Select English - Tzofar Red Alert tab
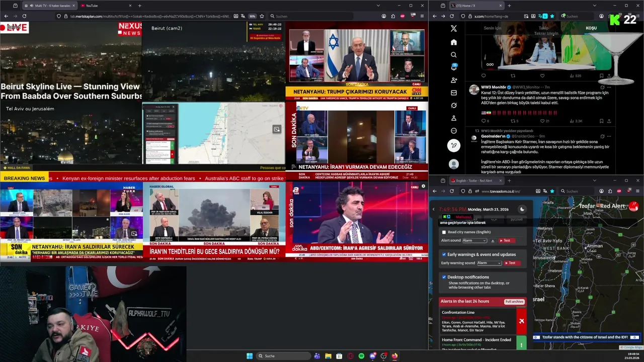This screenshot has width=644, height=362. pos(477,180)
